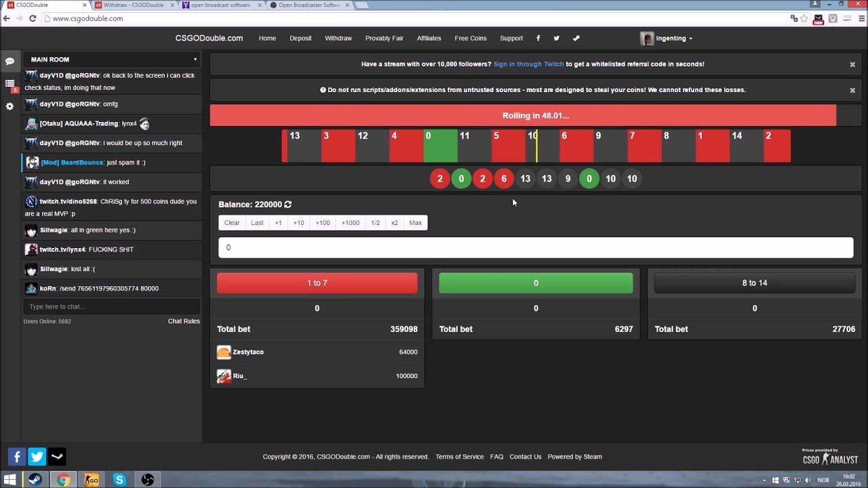Open the Chat Rules link
This screenshot has height=488, width=868.
click(184, 321)
